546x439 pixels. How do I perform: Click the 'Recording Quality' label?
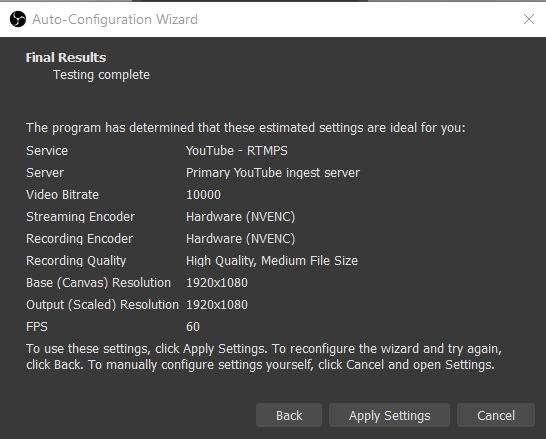(76, 261)
